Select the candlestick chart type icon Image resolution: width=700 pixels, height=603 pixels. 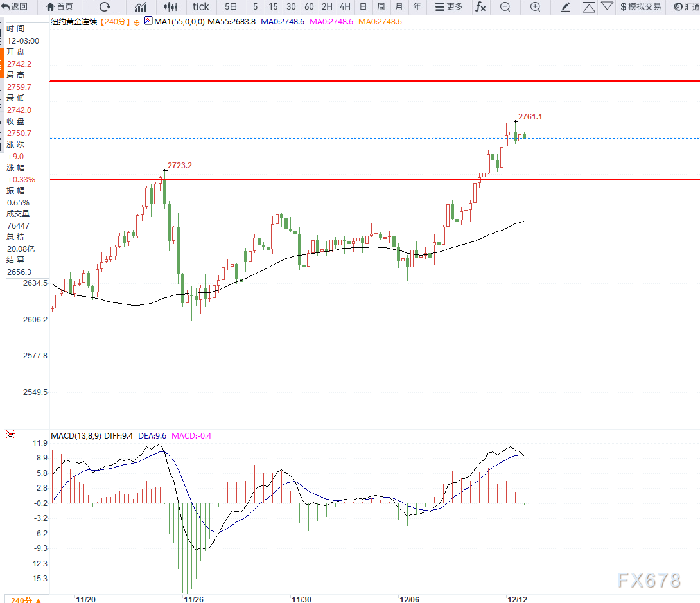click(170, 7)
